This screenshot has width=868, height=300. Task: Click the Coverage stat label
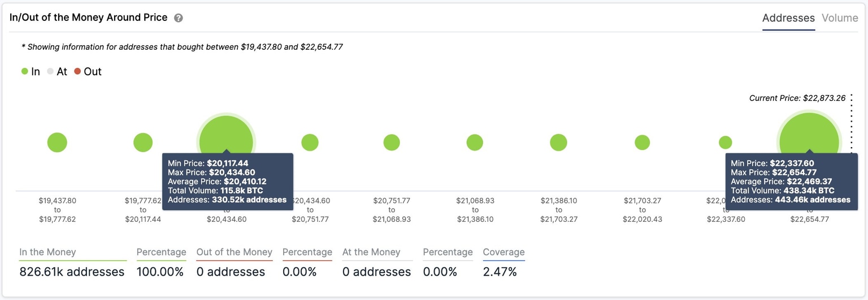click(504, 252)
